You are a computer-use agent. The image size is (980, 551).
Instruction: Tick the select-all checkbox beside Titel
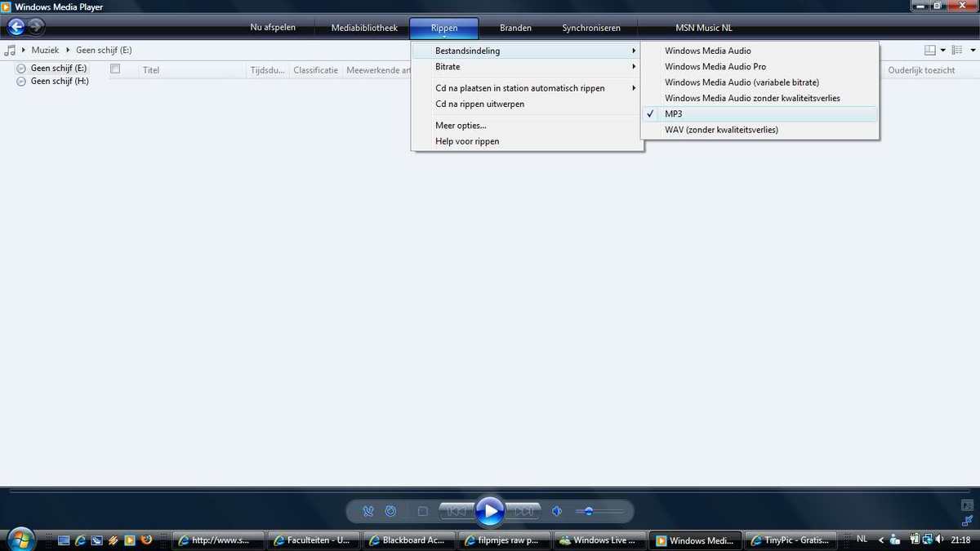point(115,69)
